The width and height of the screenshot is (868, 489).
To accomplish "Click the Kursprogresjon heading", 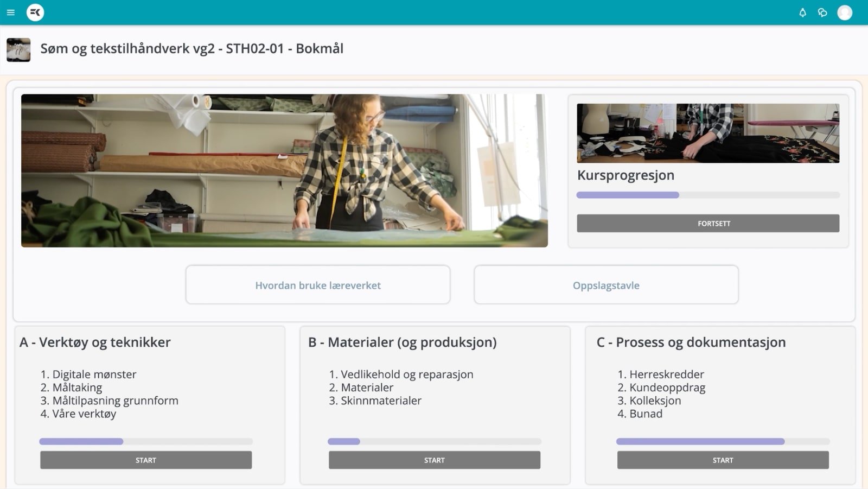I will tap(626, 175).
